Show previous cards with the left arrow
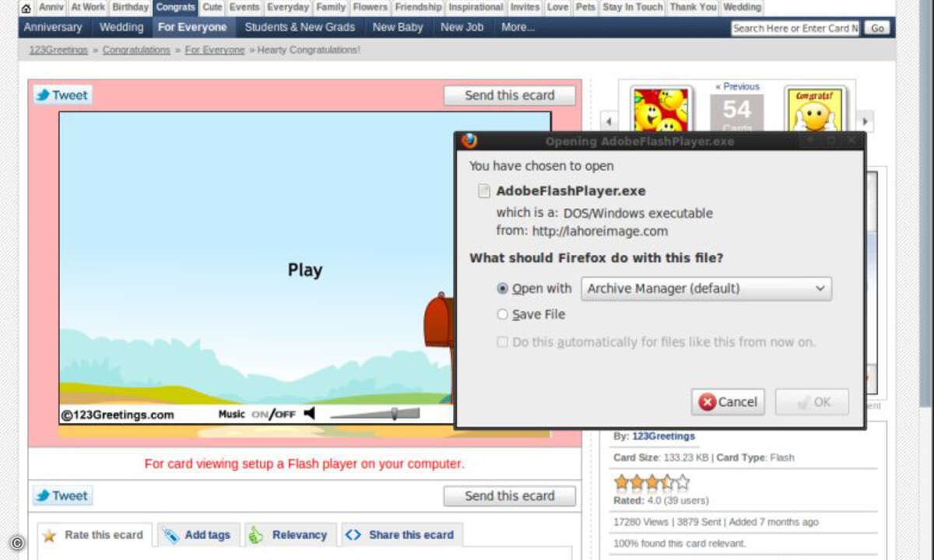This screenshot has width=934, height=560. pos(609,121)
